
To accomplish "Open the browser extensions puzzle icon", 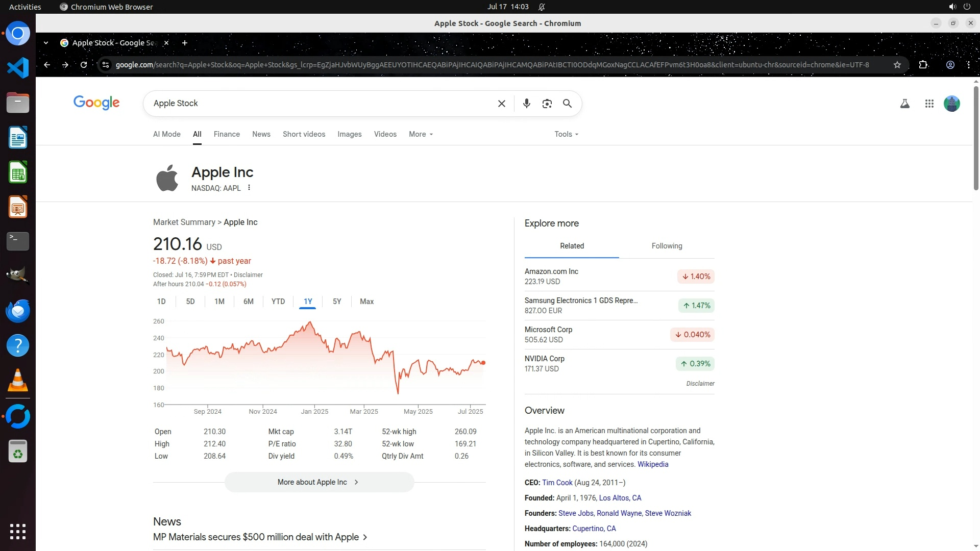I will tap(923, 65).
